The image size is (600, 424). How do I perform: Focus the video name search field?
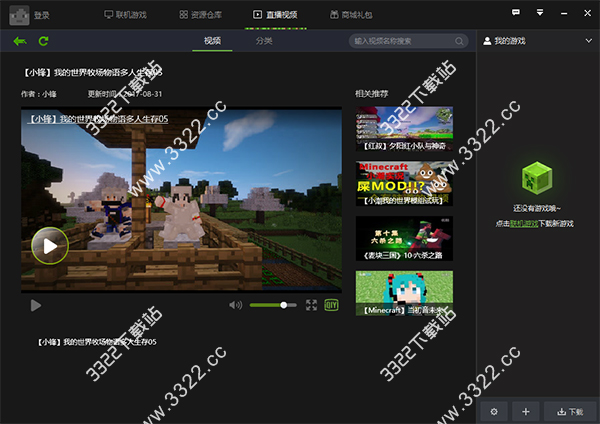click(409, 41)
